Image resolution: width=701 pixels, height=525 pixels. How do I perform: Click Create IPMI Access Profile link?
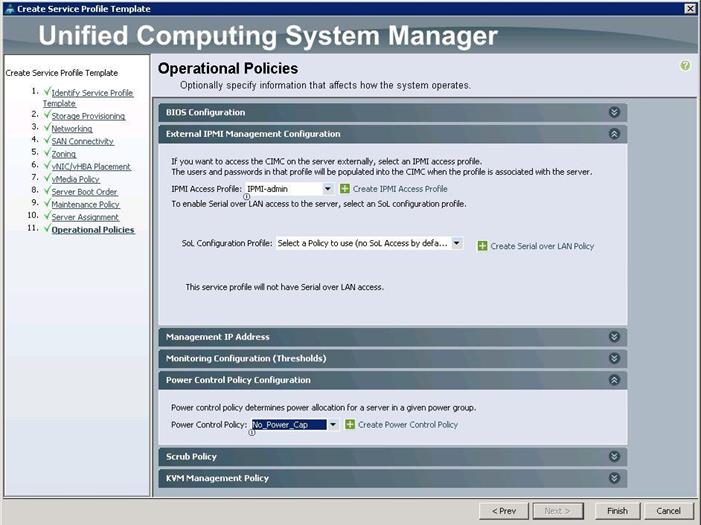coord(400,189)
